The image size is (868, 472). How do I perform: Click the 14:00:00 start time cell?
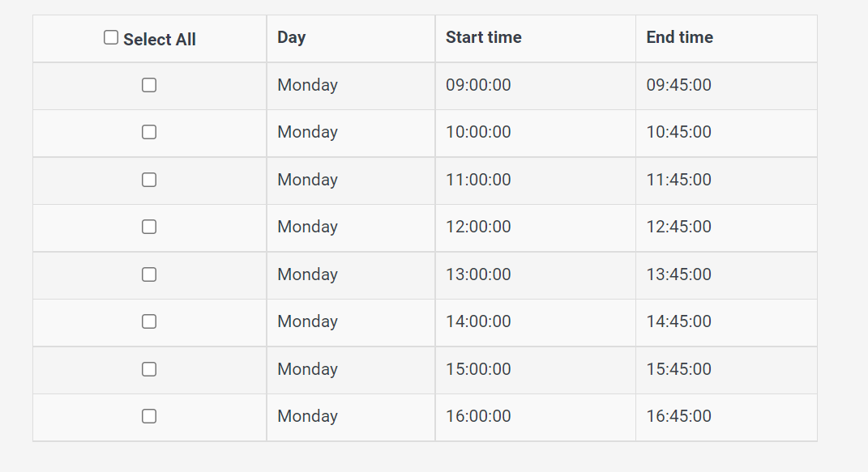coord(478,321)
